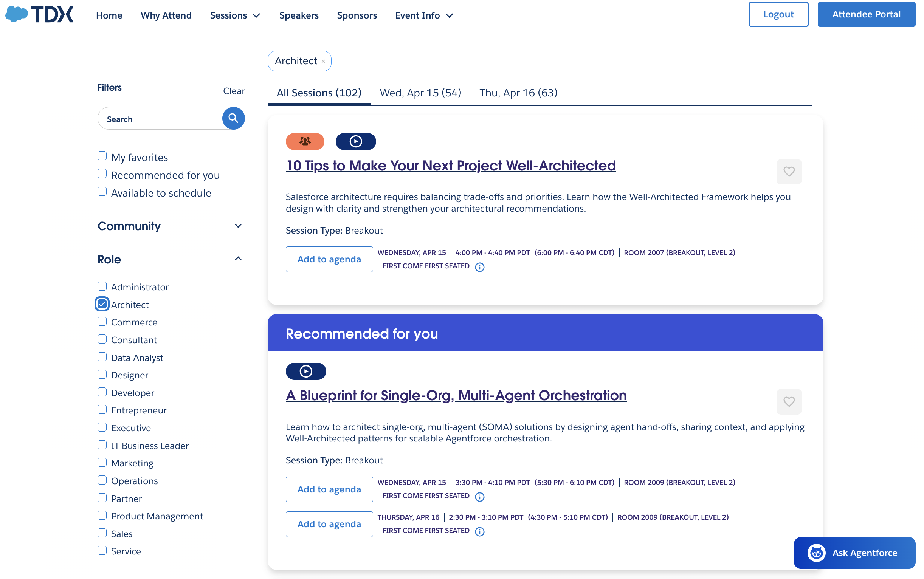The height and width of the screenshot is (579, 924).
Task: Click the TDX Salesforce logo
Action: 39,15
